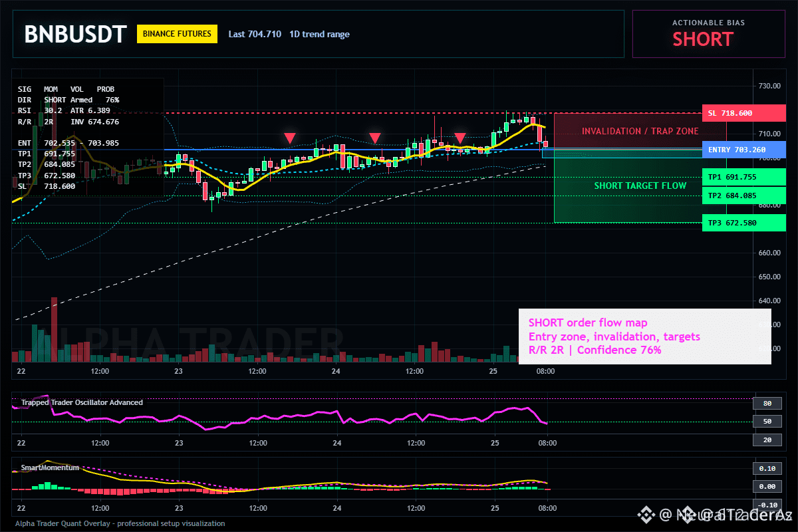Click the ENT 702.535 - 703.985 row
798x532 pixels.
pyautogui.click(x=68, y=143)
